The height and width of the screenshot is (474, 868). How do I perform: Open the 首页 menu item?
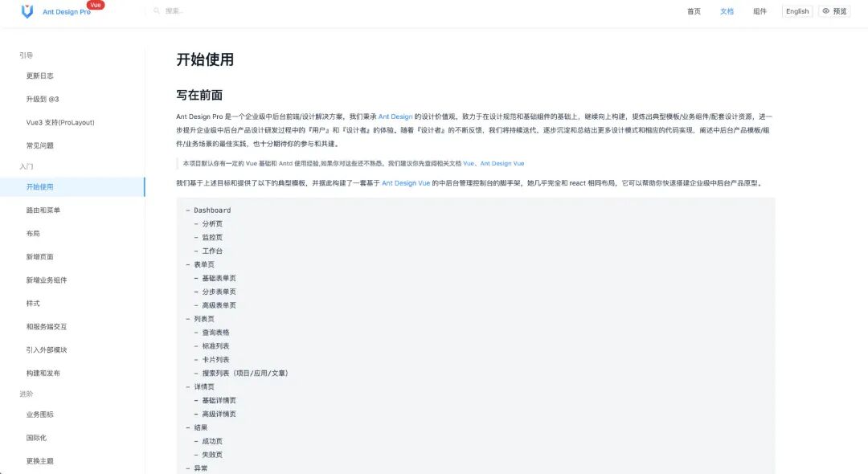(694, 11)
